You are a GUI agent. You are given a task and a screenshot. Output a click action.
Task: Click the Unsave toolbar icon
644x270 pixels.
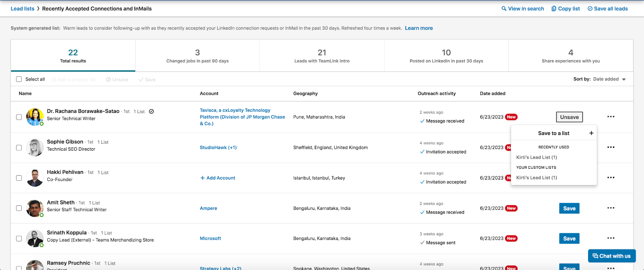pos(108,80)
